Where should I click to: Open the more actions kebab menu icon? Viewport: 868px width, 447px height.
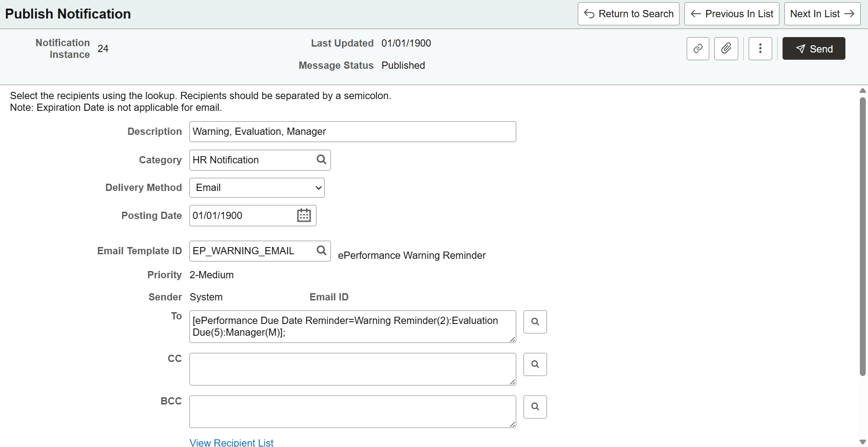pyautogui.click(x=760, y=48)
